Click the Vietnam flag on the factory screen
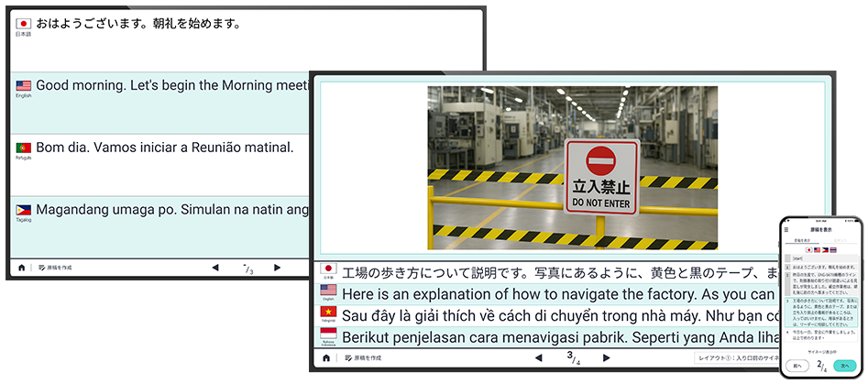 pos(328,313)
